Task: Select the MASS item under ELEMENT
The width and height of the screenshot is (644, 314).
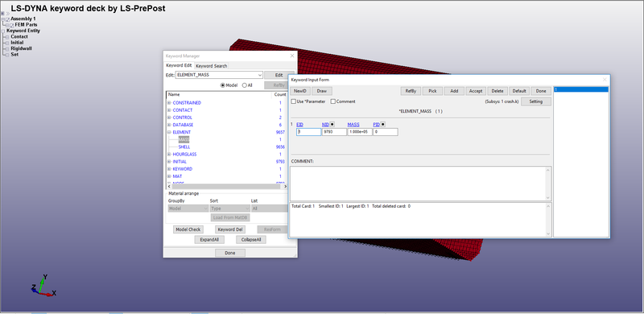Action: 184,140
